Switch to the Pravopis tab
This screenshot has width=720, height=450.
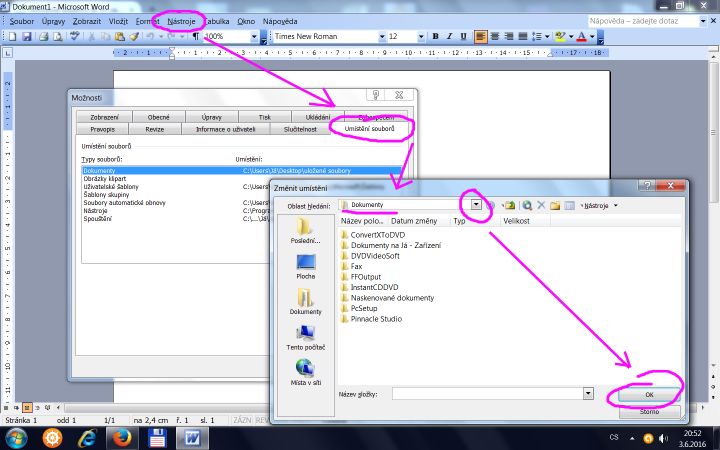102,129
